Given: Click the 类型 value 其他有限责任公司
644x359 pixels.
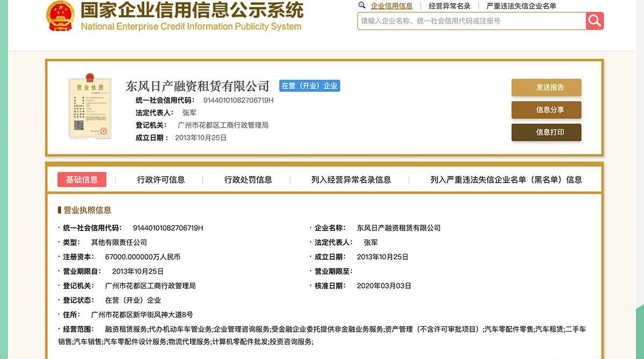Looking at the screenshot, I should pos(119,243).
